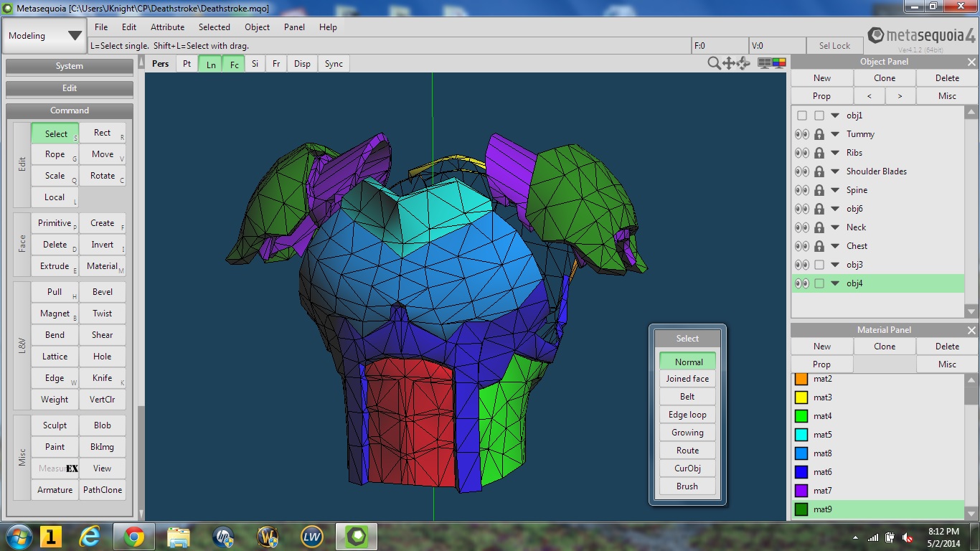Collapse the Tummy triangle expander

point(835,134)
